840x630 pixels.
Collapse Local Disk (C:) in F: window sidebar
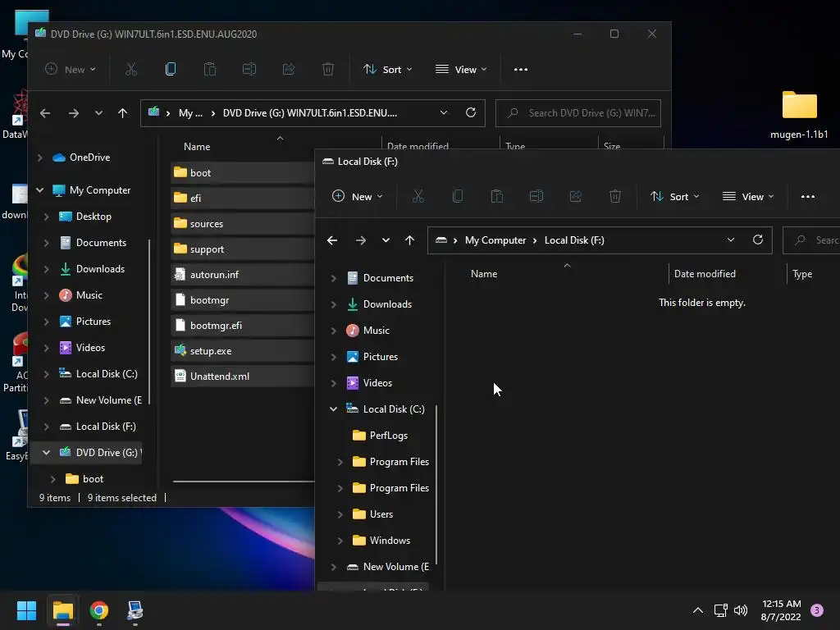coord(333,409)
